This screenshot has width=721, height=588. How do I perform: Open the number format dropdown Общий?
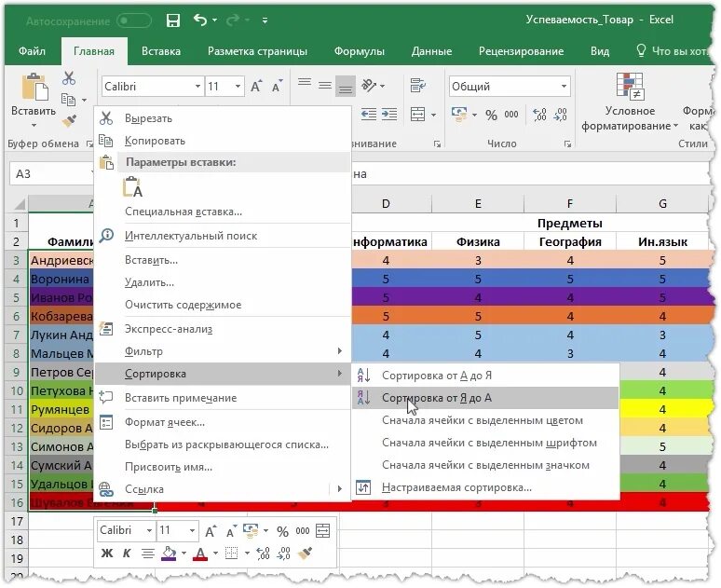coord(564,86)
